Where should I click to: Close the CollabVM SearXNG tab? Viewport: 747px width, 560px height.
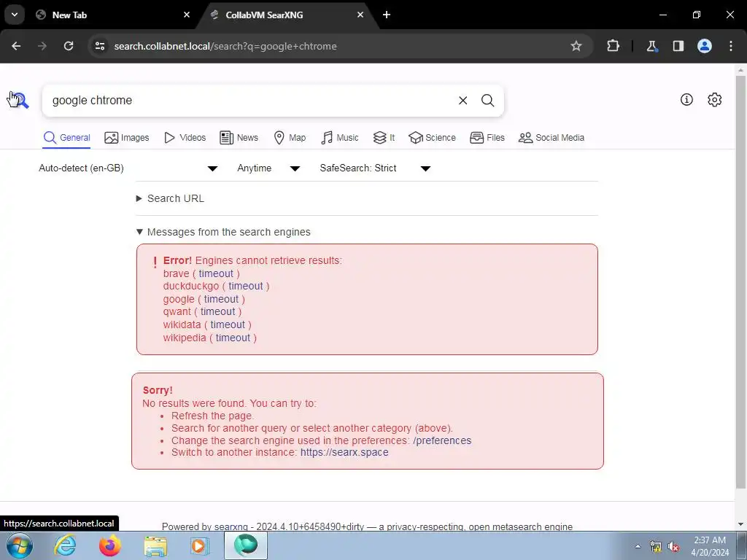[x=360, y=15]
